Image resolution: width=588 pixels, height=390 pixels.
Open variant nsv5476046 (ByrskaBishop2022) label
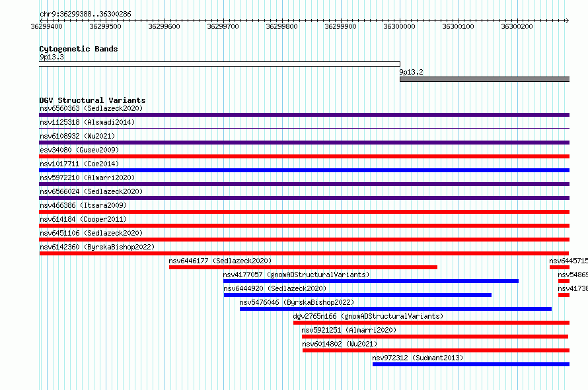point(297,302)
